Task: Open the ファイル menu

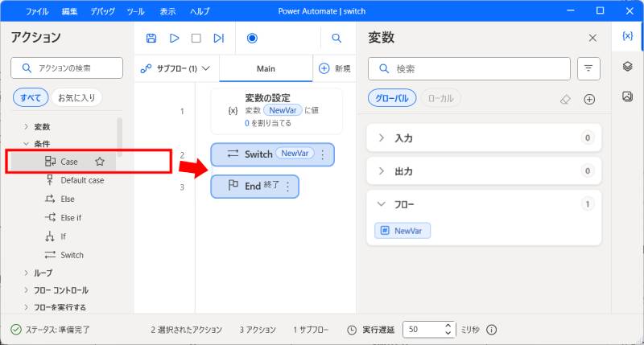Action: [37, 11]
